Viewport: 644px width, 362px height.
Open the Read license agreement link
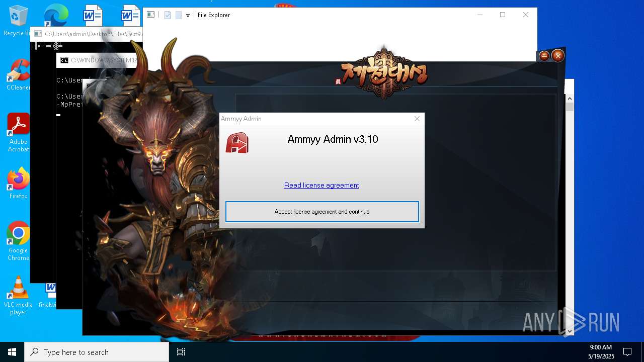coord(321,185)
